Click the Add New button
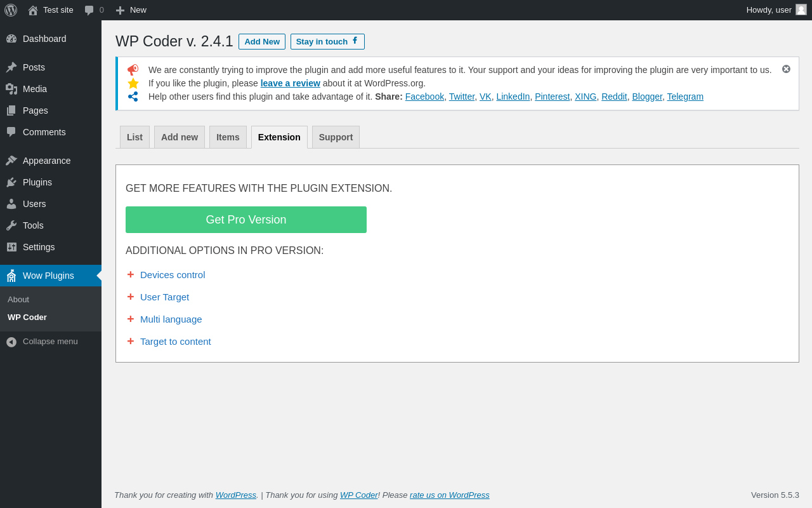 point(262,41)
